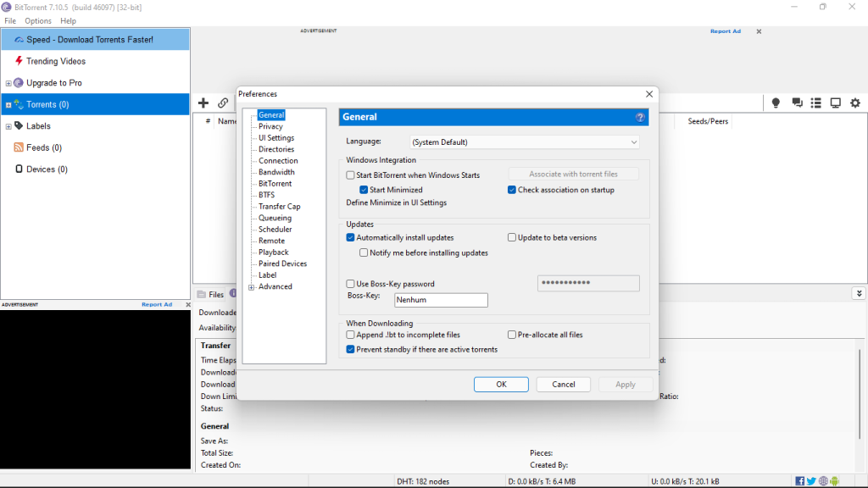Click the Facebook icon in the status bar
868x488 pixels.
point(799,480)
